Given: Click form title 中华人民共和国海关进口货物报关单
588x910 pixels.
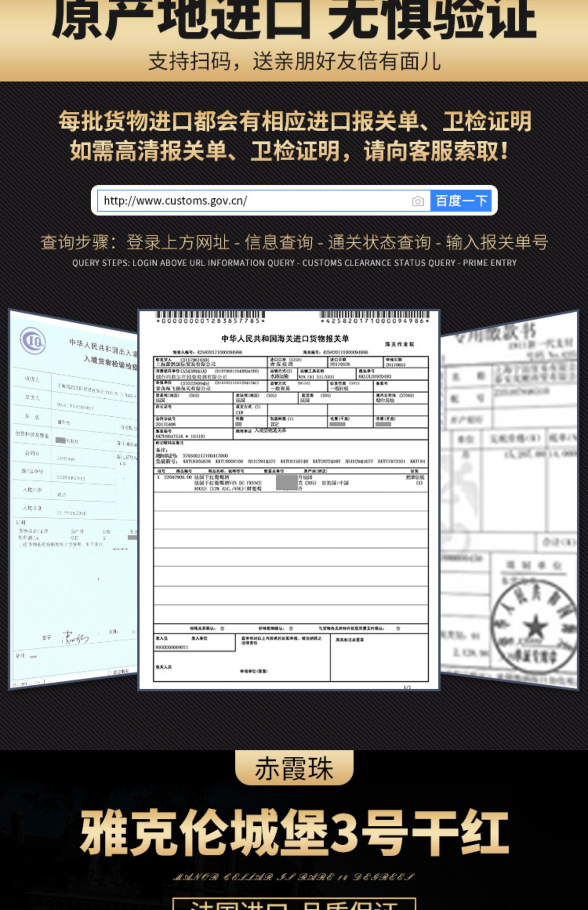Looking at the screenshot, I should [285, 339].
